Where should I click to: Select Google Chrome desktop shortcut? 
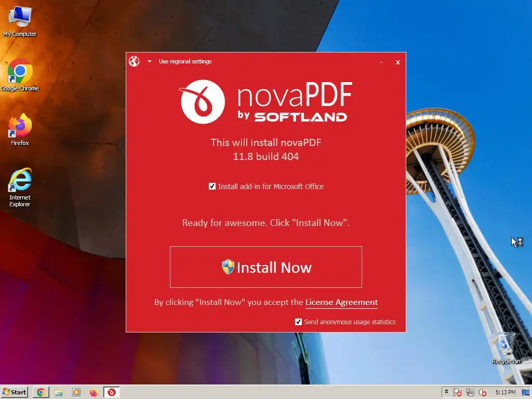point(20,75)
